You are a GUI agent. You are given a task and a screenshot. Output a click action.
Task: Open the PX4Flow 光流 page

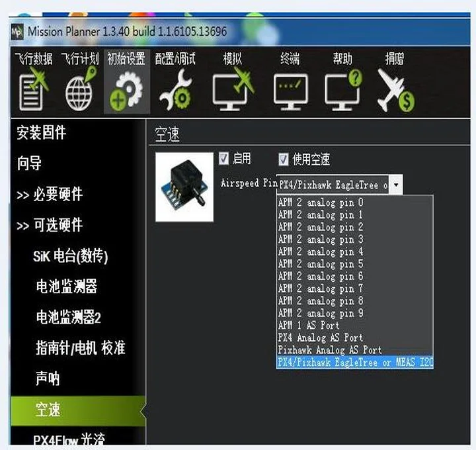(x=69, y=439)
